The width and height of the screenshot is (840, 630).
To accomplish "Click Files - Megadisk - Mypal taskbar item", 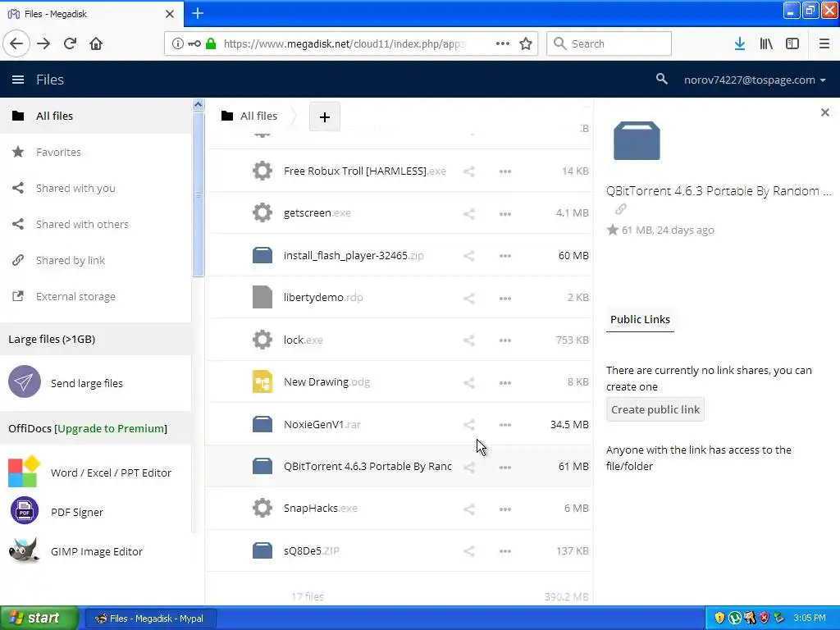I will click(150, 619).
